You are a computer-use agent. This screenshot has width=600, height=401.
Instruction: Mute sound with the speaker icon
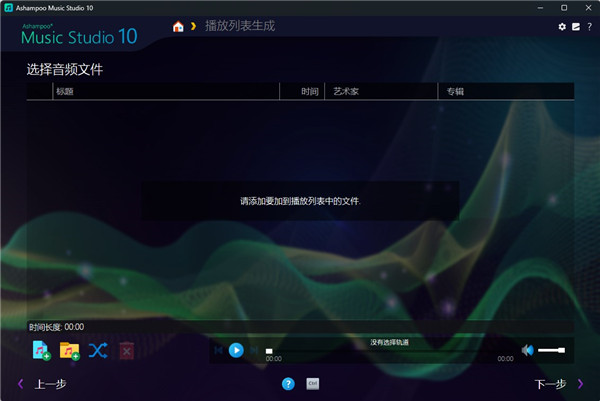527,350
